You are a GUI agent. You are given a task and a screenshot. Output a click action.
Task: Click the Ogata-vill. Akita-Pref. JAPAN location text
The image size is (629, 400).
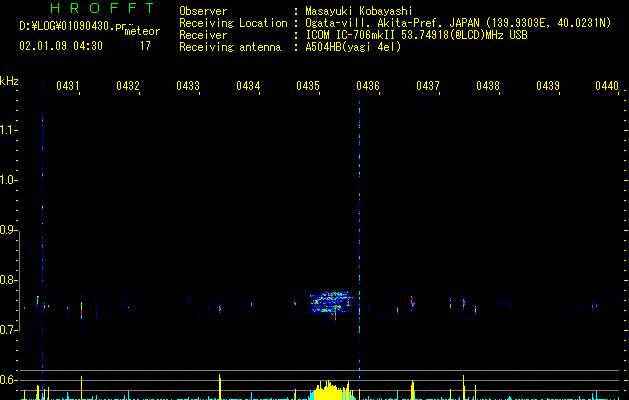pos(458,23)
